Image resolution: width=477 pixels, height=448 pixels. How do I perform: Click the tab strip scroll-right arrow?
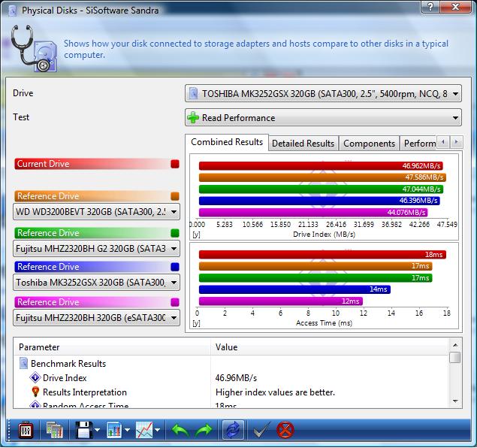[x=456, y=142]
